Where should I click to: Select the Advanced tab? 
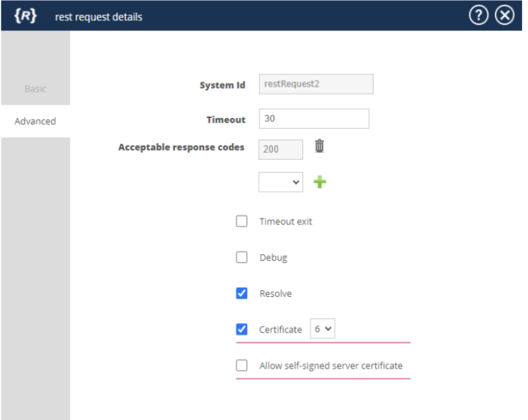[x=35, y=121]
